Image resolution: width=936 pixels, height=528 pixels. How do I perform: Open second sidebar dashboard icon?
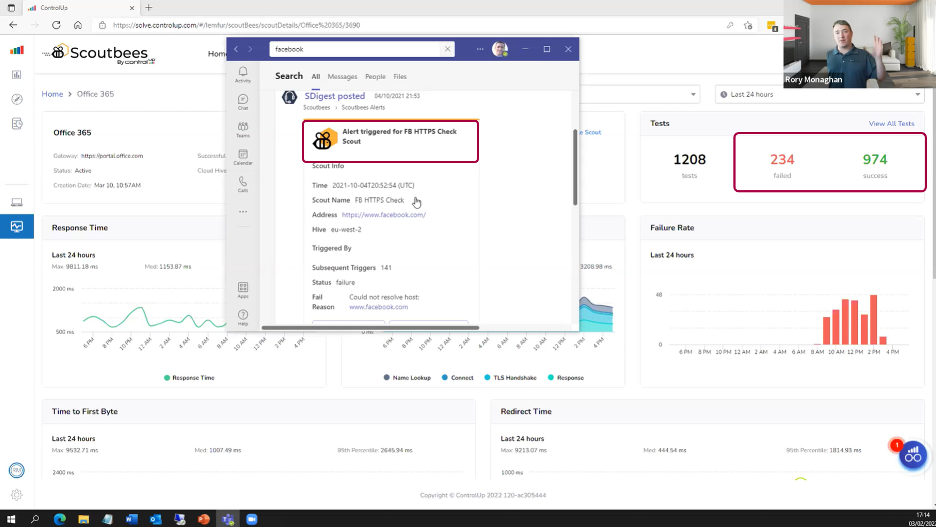pos(17,75)
